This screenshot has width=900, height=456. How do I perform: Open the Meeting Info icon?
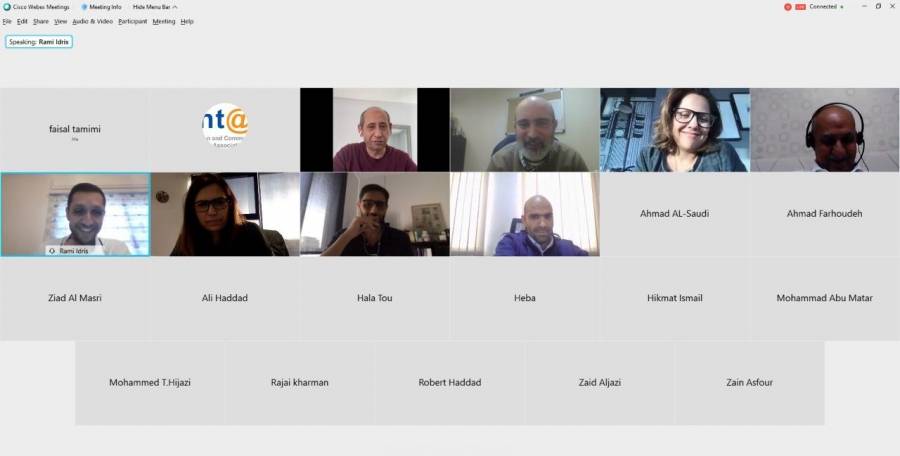(84, 7)
